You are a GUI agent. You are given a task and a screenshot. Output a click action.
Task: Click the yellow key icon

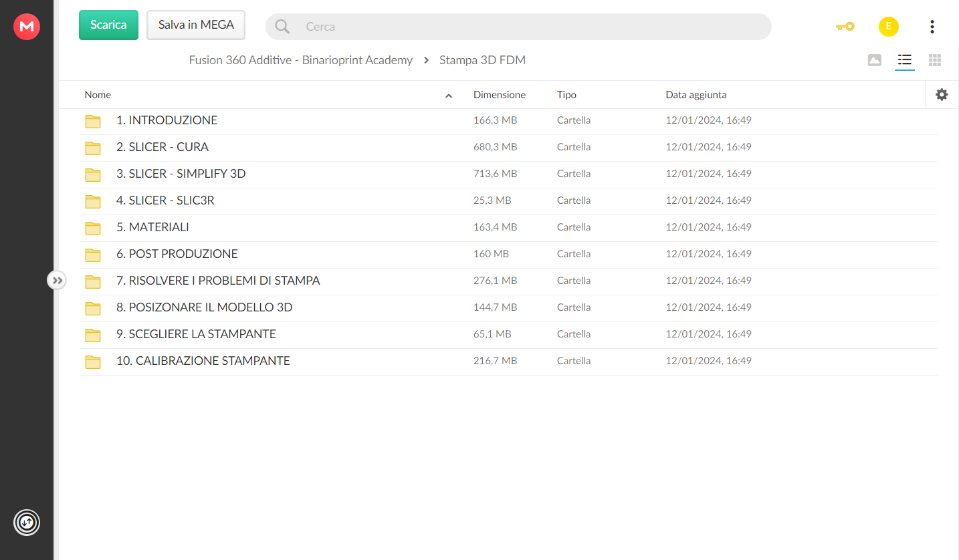[845, 27]
